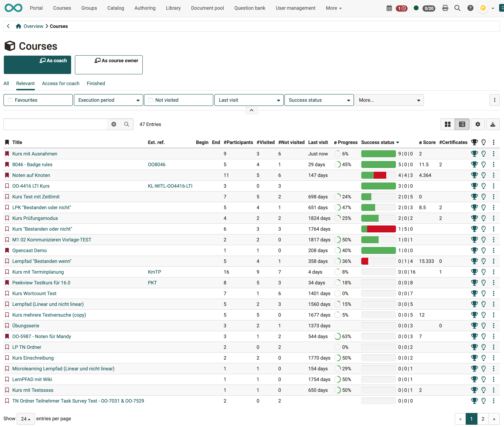
Task: Open the Execution period dropdown
Action: pos(108,100)
